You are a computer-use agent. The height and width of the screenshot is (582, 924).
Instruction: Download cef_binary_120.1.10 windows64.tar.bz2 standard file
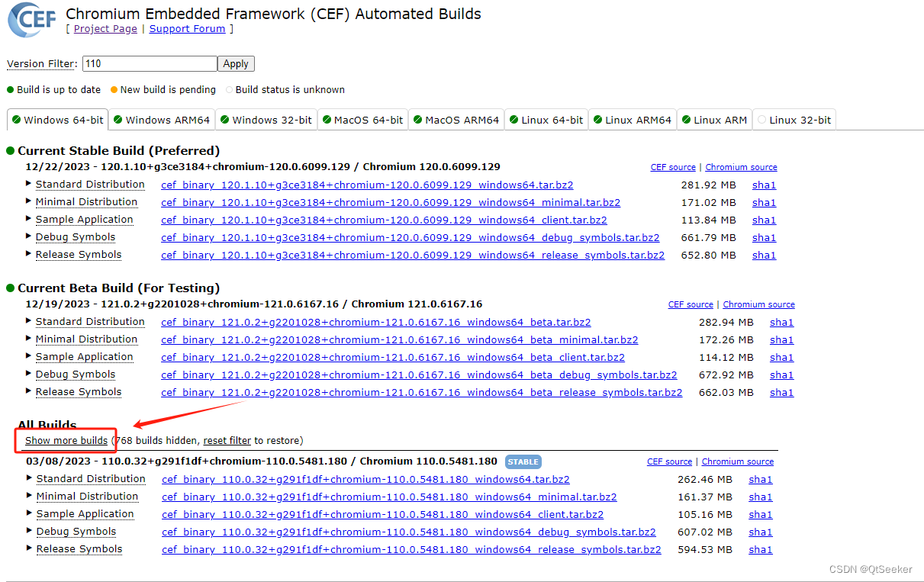tap(367, 185)
